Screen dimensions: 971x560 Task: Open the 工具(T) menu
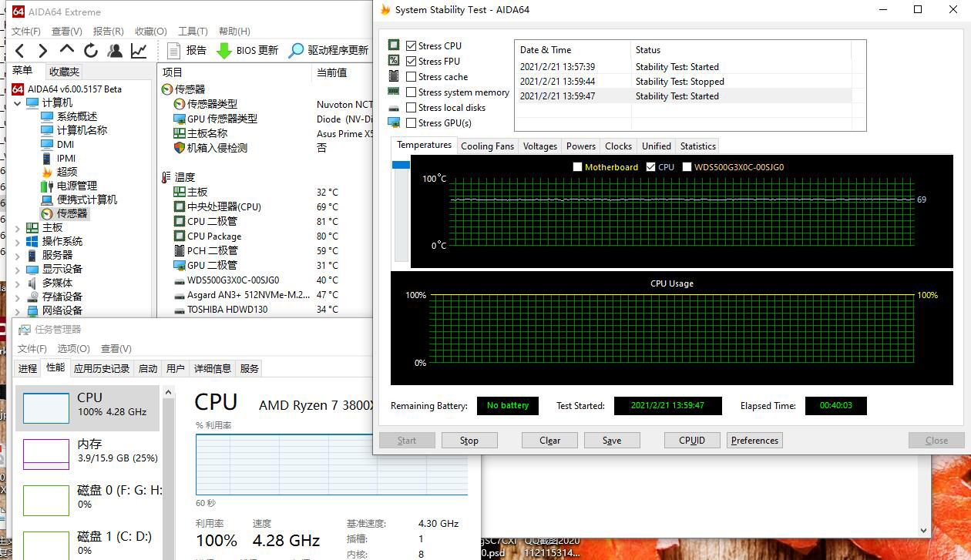click(x=193, y=31)
